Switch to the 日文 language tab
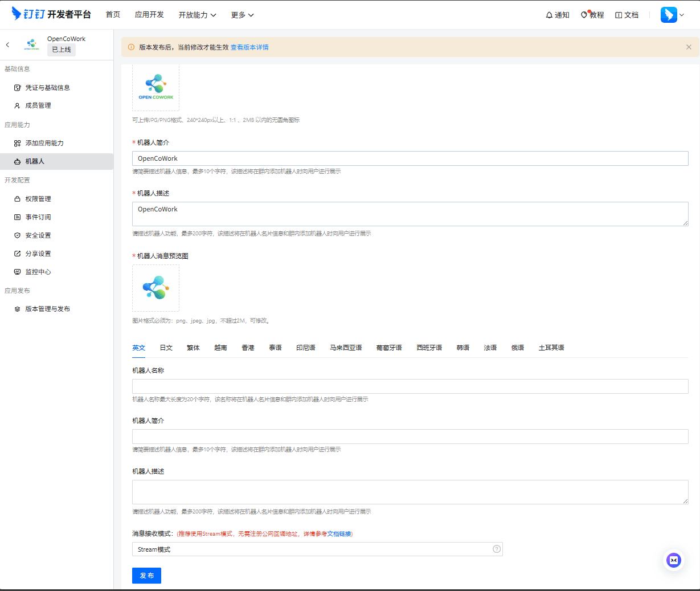Viewport: 700px width, 591px height. [x=166, y=348]
